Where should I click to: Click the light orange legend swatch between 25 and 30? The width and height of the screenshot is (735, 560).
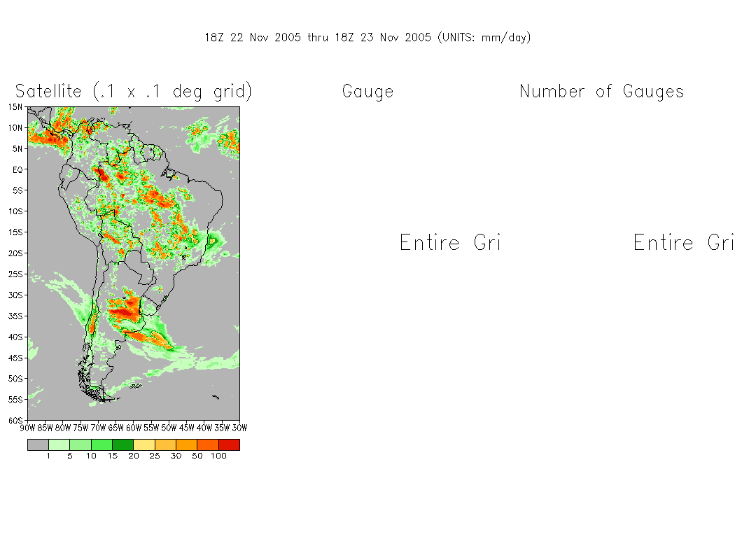click(165, 444)
